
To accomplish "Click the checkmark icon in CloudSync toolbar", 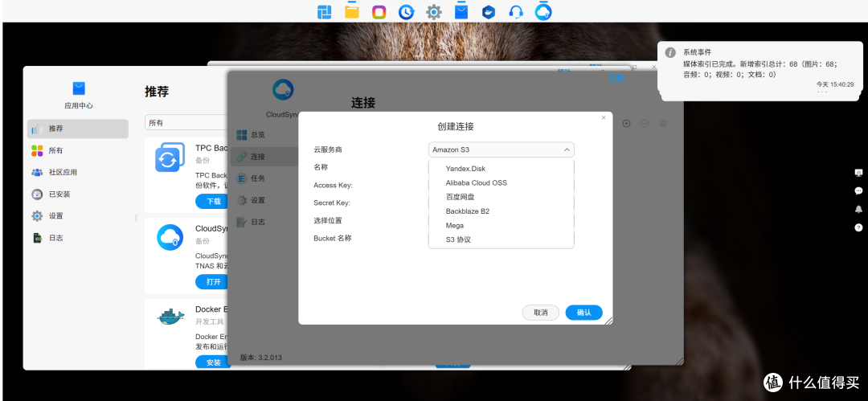I will tap(645, 124).
